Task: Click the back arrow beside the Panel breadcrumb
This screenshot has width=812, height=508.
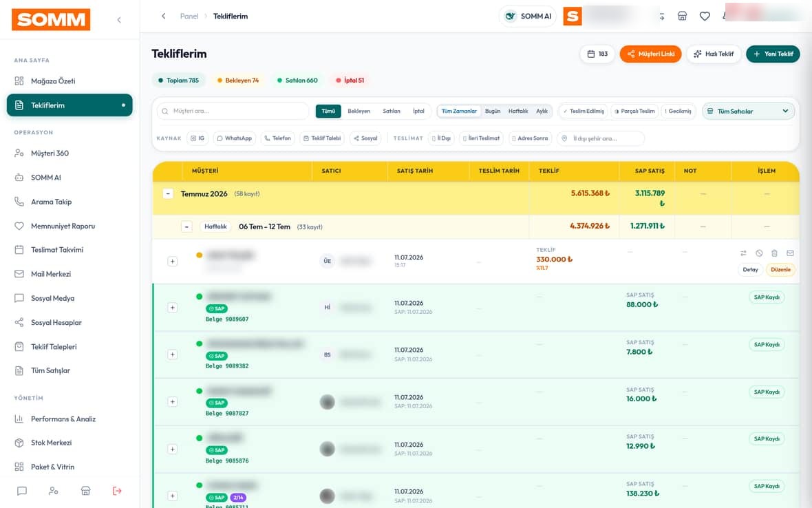Action: (164, 16)
